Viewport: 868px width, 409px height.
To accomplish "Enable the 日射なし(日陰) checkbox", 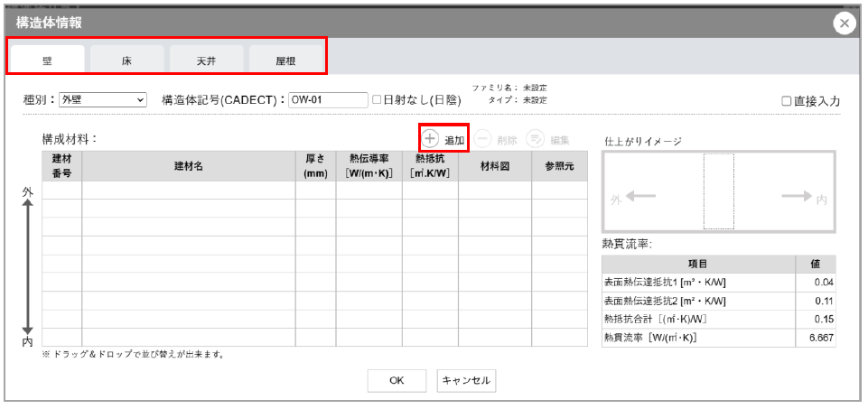I will (x=378, y=100).
